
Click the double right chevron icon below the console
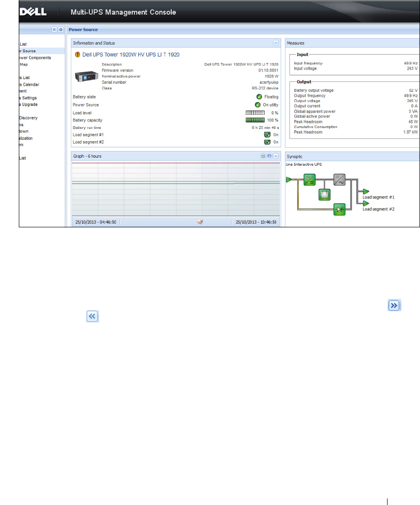pyautogui.click(x=394, y=305)
